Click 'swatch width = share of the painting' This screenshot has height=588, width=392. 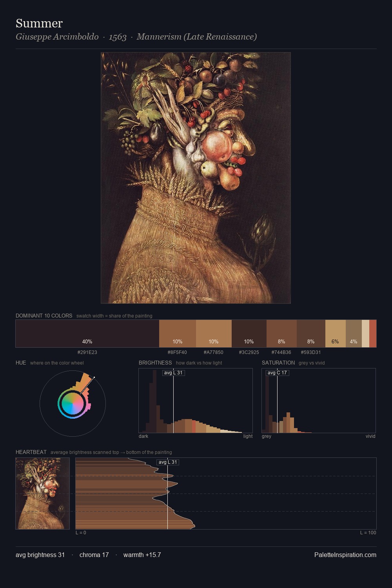coord(114,316)
